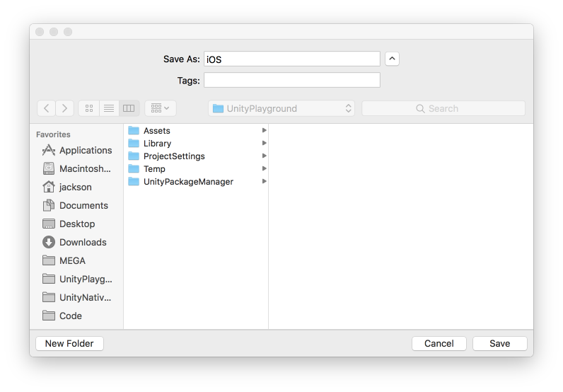Select the Library folder
Image resolution: width=563 pixels, height=392 pixels.
tap(196, 144)
